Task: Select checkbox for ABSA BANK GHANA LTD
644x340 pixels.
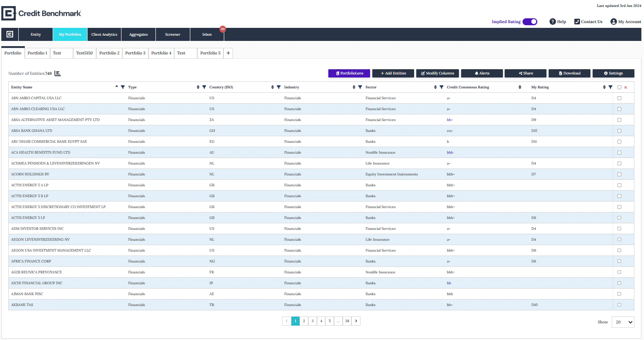Action: 619,131
